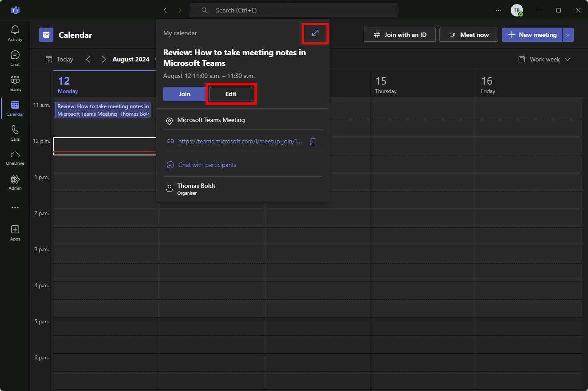
Task: Join the meeting from the popup
Action: 185,94
